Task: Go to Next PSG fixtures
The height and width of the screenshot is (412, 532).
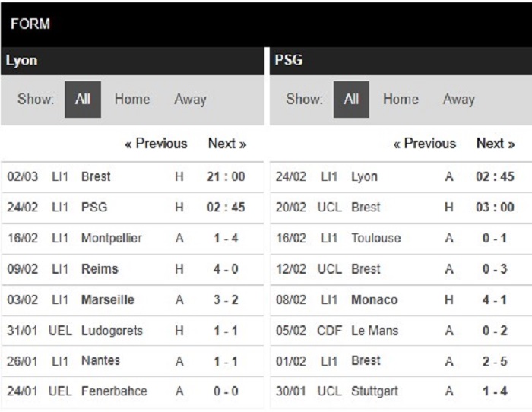Action: pos(496,144)
